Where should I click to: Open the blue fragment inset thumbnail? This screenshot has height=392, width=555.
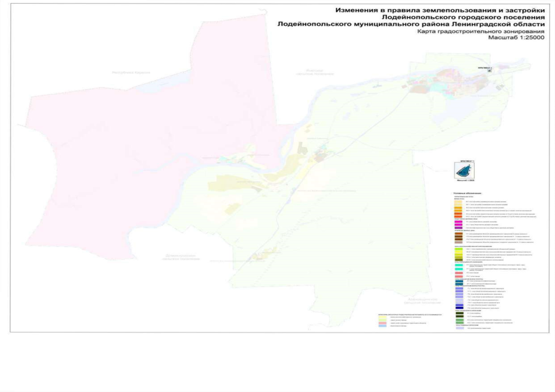pyautogui.click(x=463, y=170)
